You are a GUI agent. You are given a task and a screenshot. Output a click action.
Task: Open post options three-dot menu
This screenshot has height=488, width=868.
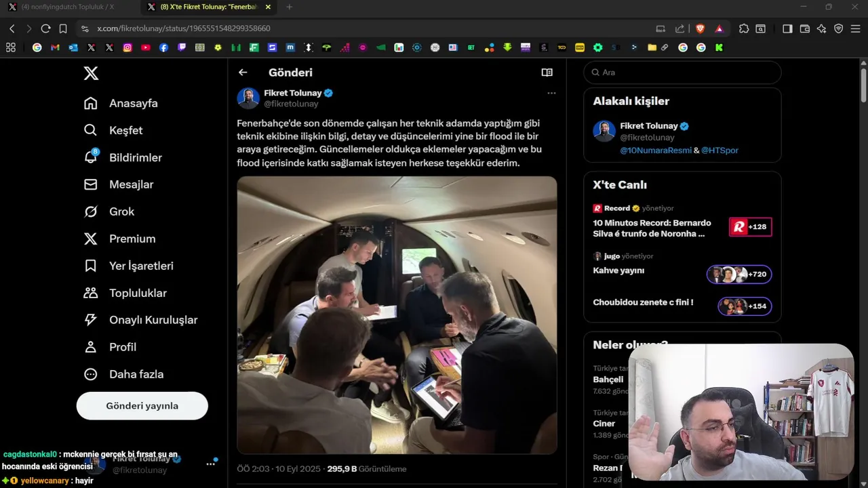pyautogui.click(x=551, y=93)
